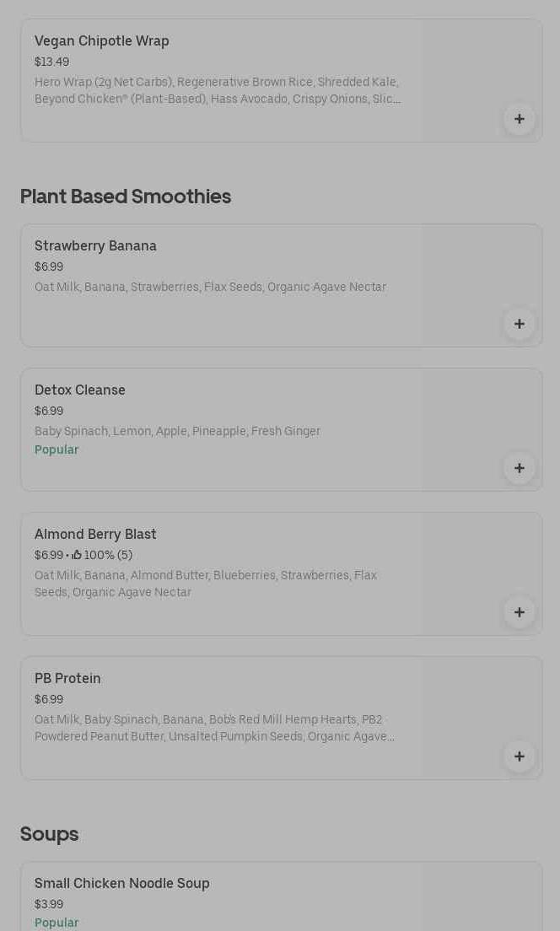Open the Almond Berry Blast item name
This screenshot has height=931, width=560.
click(95, 535)
